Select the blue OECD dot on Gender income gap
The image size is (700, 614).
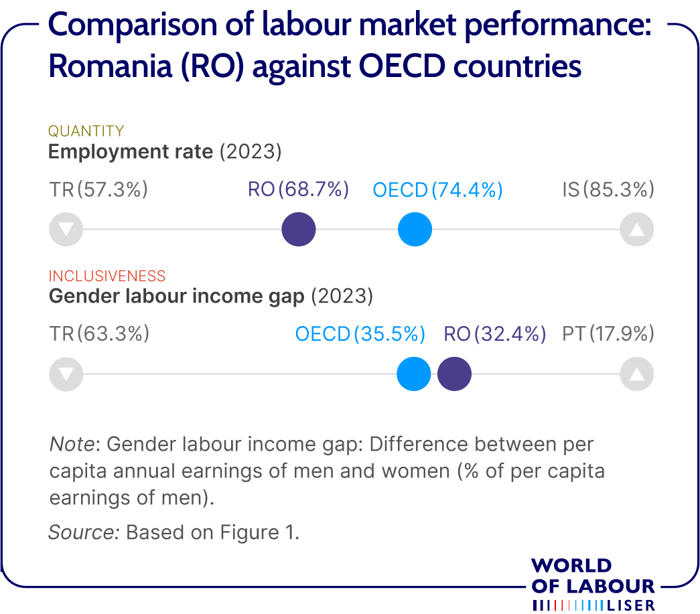(414, 374)
